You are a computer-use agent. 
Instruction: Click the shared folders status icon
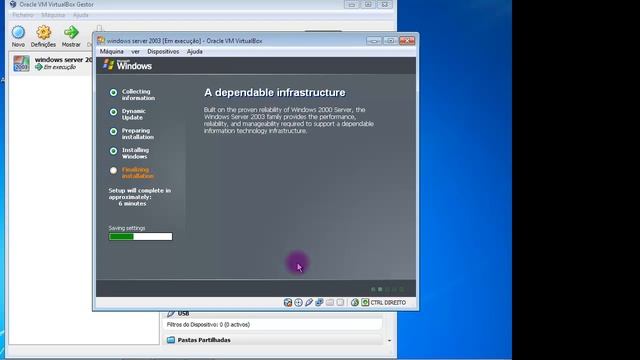pos(330,302)
